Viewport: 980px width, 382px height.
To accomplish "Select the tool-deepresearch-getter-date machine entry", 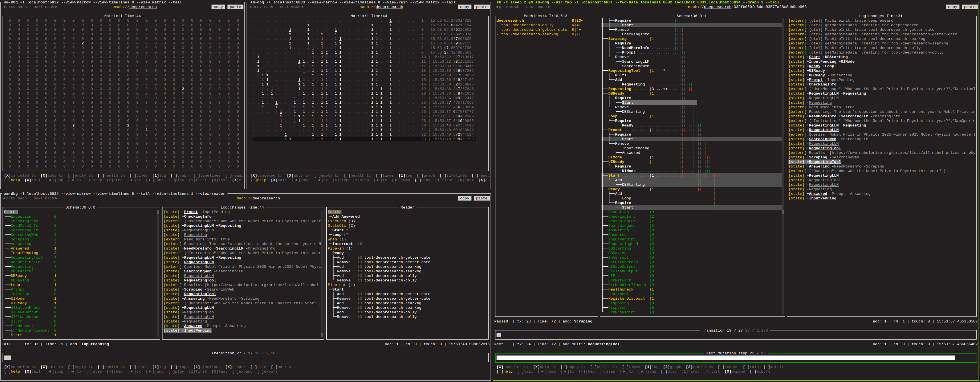I will (534, 30).
